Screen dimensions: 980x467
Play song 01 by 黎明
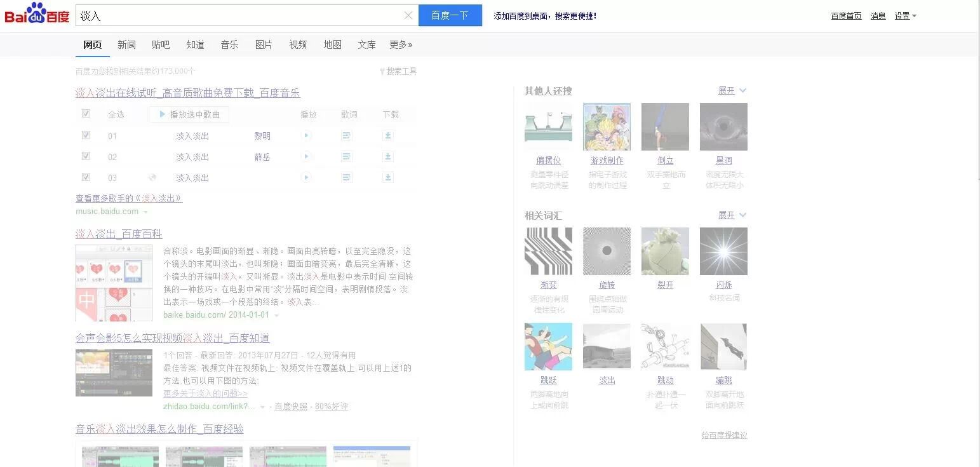pos(307,135)
